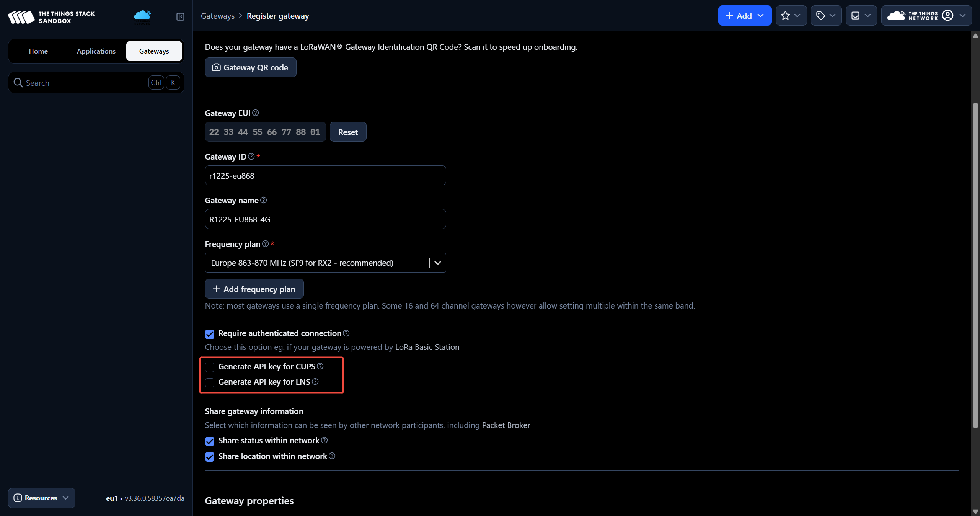Click help icon next to CUPS key
Viewport: 980px width, 516px height.
320,366
